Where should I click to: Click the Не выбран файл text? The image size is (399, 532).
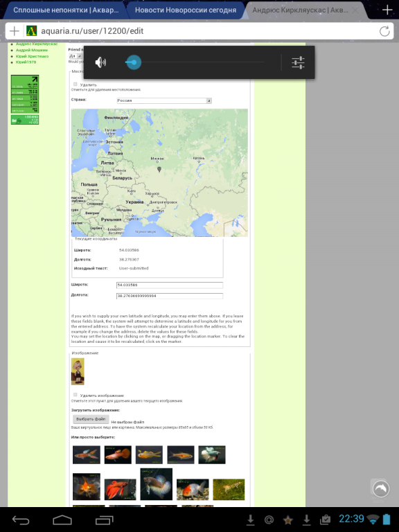[x=127, y=422]
